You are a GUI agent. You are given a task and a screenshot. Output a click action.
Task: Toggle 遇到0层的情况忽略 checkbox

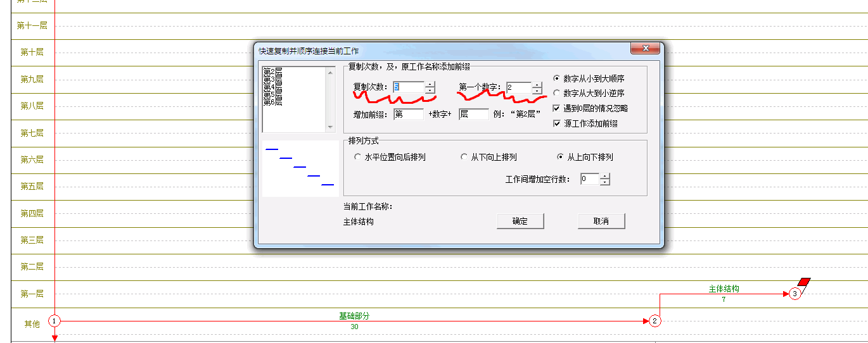tap(590, 108)
